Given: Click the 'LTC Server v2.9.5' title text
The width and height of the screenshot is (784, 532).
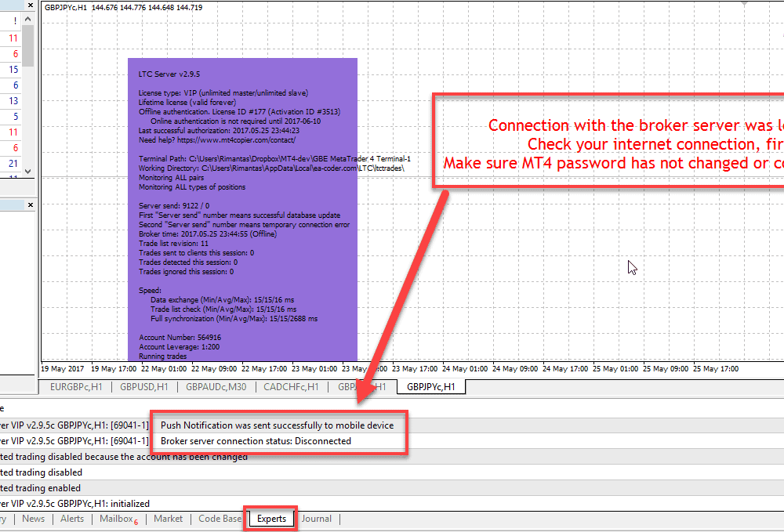Looking at the screenshot, I should tap(169, 74).
